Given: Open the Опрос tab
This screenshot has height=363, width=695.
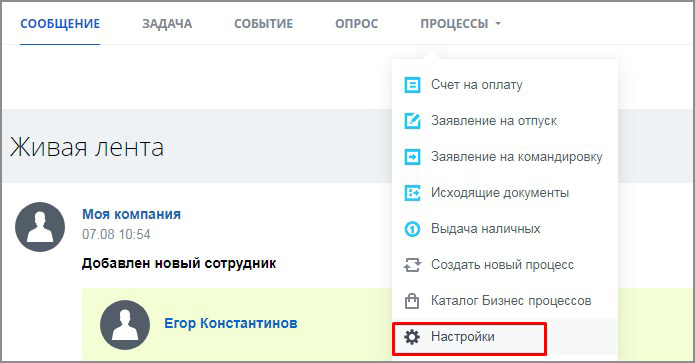Looking at the screenshot, I should [357, 23].
